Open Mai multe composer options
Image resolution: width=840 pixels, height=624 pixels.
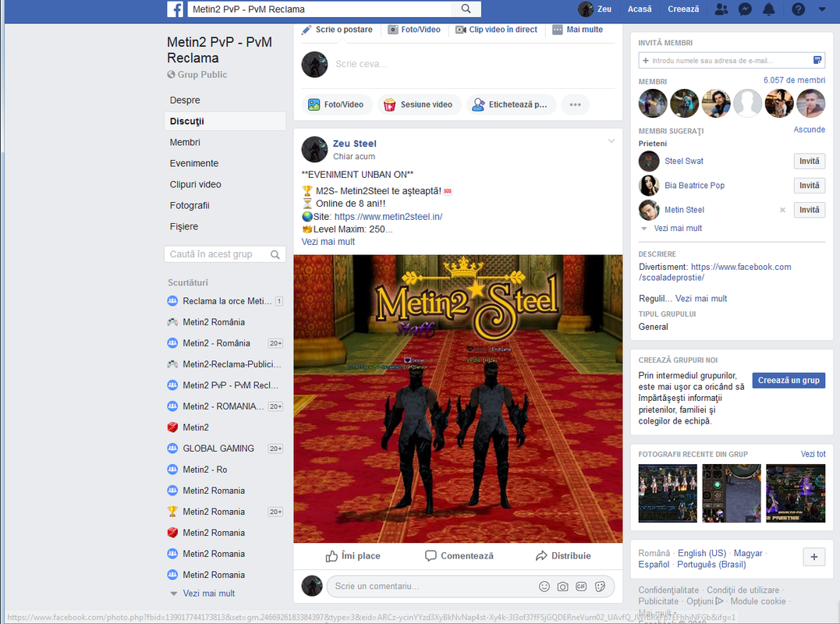[x=577, y=30]
